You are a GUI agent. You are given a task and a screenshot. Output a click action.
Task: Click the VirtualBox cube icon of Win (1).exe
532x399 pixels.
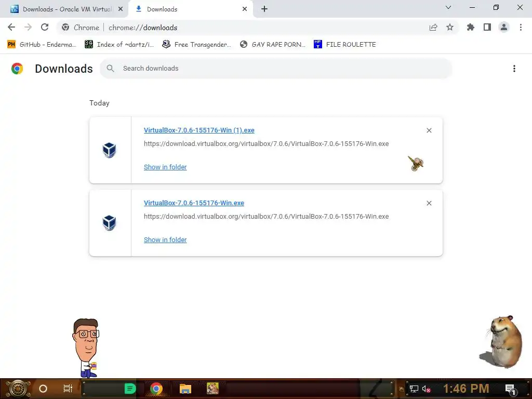(x=109, y=150)
